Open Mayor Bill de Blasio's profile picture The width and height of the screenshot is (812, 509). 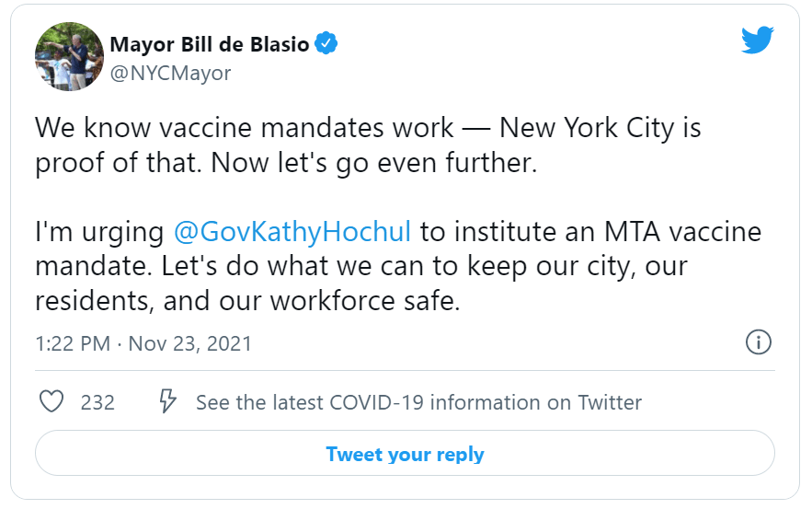(69, 57)
